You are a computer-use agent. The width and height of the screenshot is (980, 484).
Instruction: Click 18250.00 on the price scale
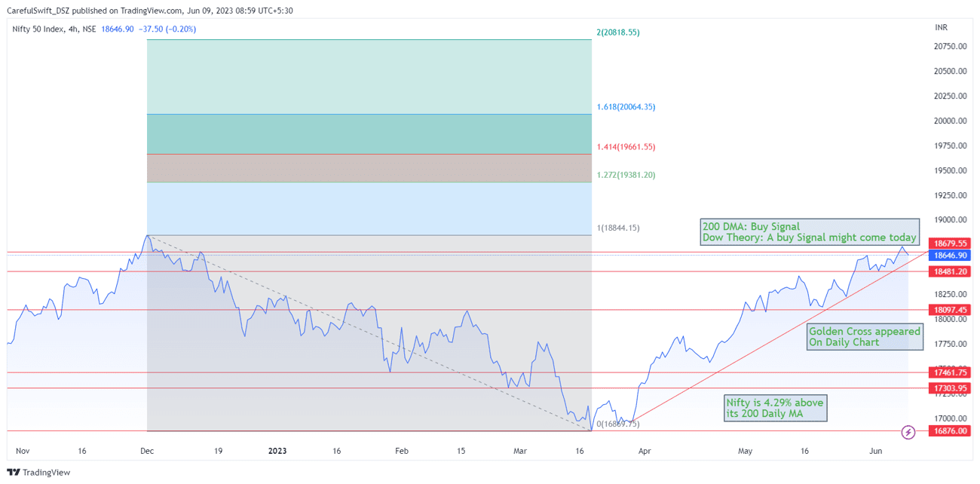pyautogui.click(x=950, y=295)
